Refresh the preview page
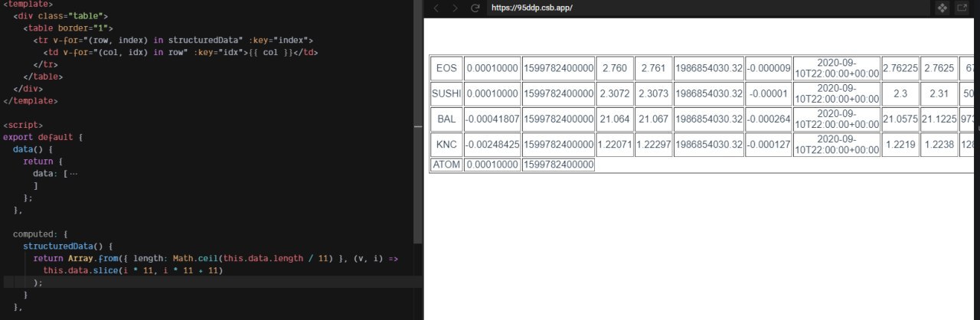The height and width of the screenshot is (320, 980). pos(475,8)
